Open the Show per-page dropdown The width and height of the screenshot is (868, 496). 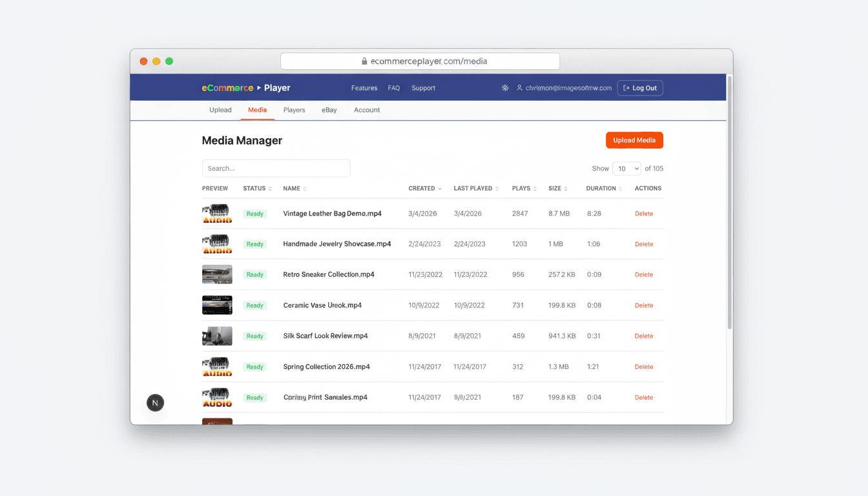(626, 168)
